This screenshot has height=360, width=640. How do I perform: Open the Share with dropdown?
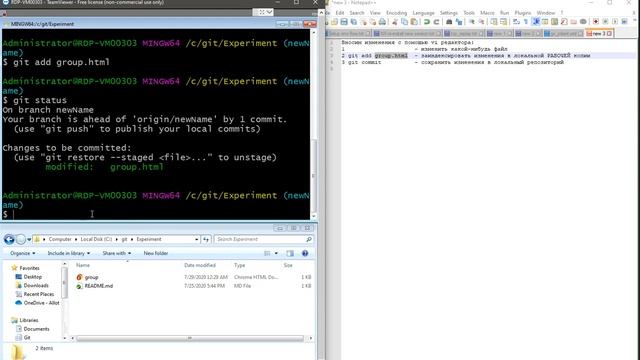(x=117, y=253)
